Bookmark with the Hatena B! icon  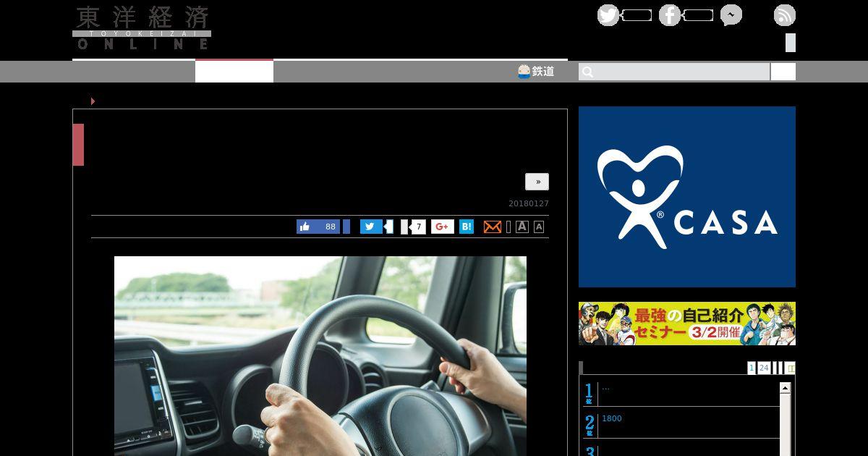(467, 227)
